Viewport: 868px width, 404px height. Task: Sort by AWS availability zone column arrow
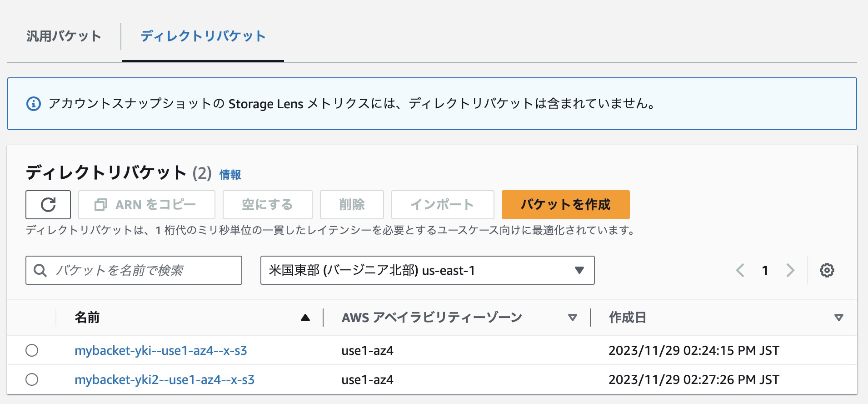tap(573, 318)
